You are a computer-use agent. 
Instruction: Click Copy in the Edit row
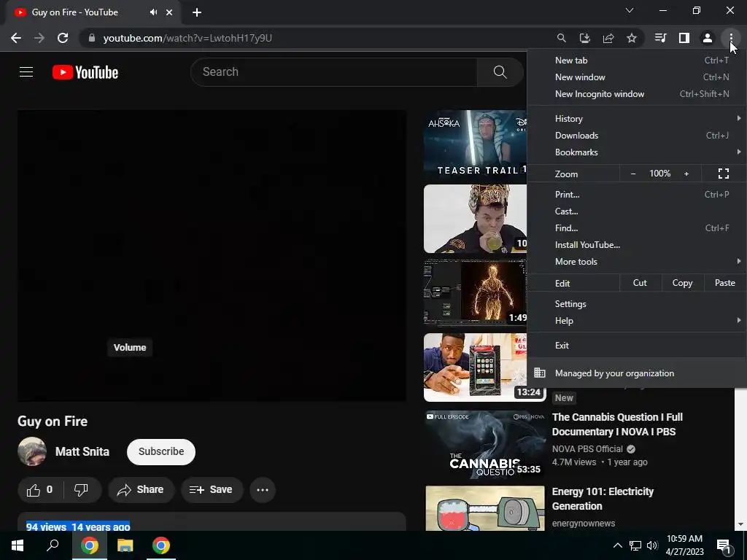682,283
